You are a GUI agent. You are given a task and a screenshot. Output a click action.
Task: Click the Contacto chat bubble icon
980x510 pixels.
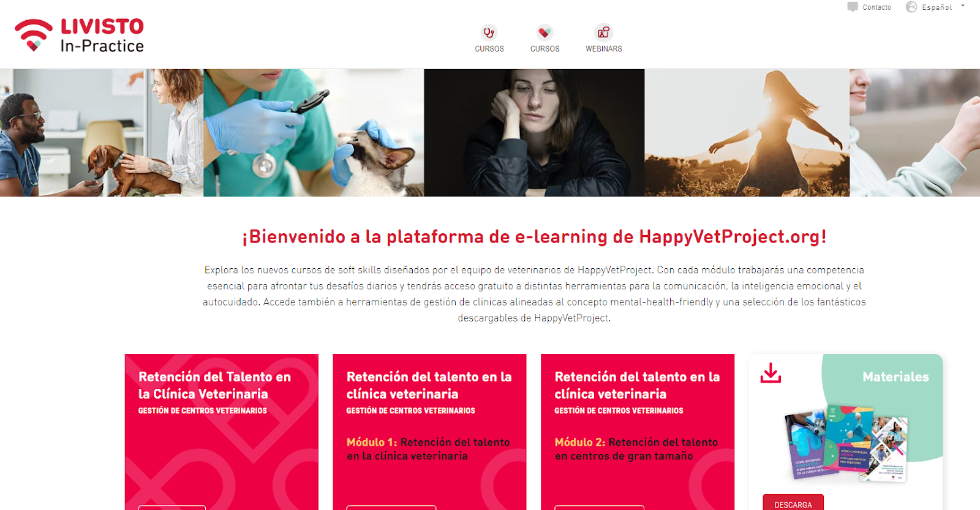(x=853, y=7)
